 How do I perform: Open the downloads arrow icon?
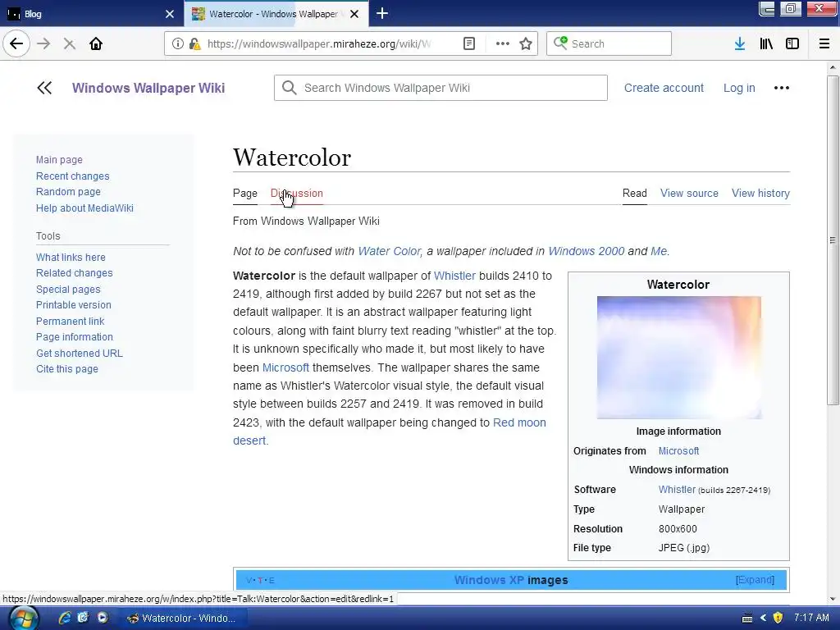tap(740, 43)
